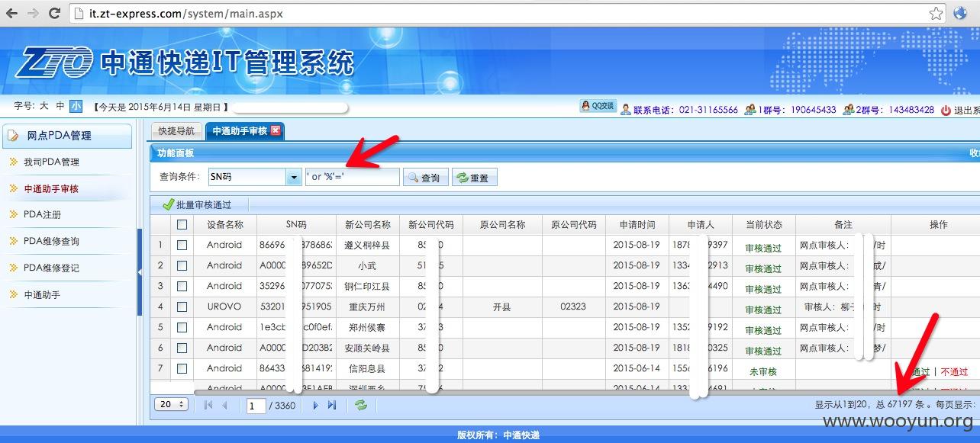Reload the page with the browser refresh icon
Image resolution: width=980 pixels, height=443 pixels.
[54, 13]
